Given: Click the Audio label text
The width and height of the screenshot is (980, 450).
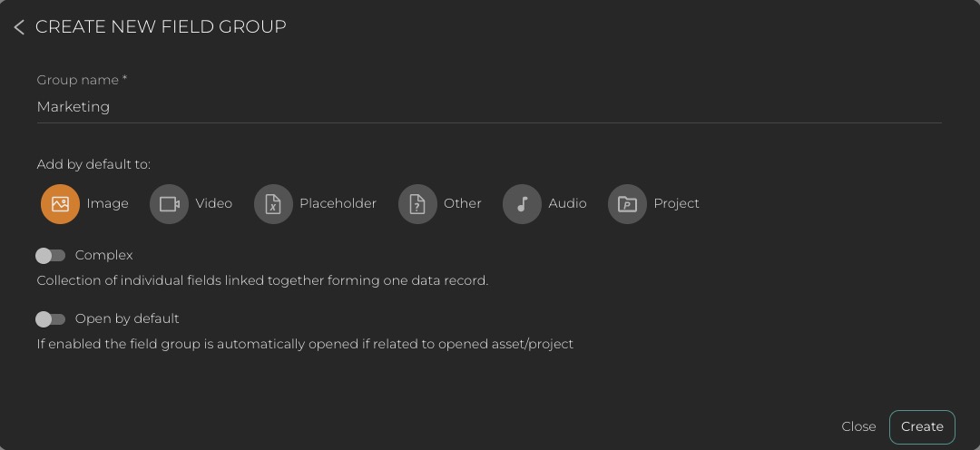Looking at the screenshot, I should click(567, 204).
